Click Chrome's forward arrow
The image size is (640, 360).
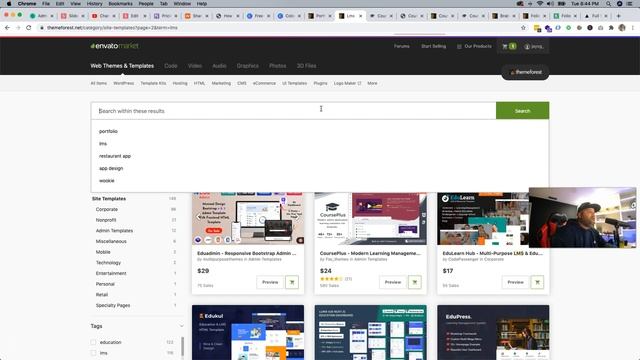[x=18, y=28]
